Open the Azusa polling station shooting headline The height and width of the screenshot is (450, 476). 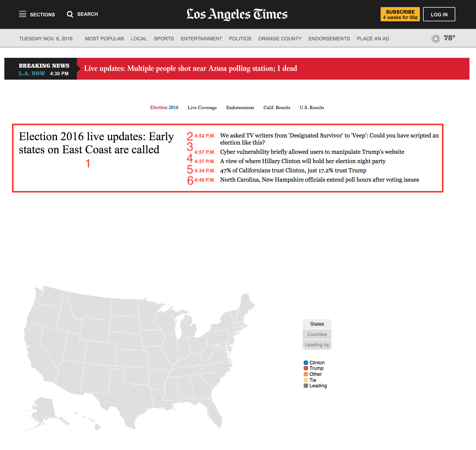[191, 68]
